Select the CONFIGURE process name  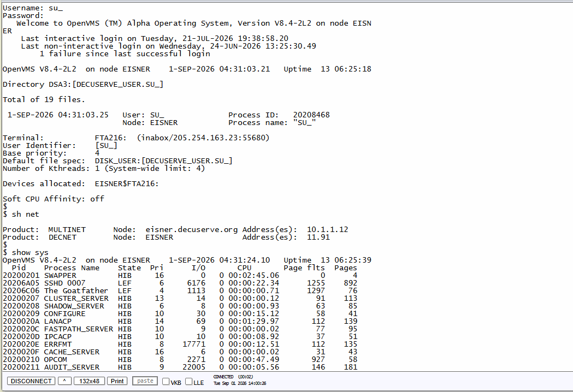64,314
